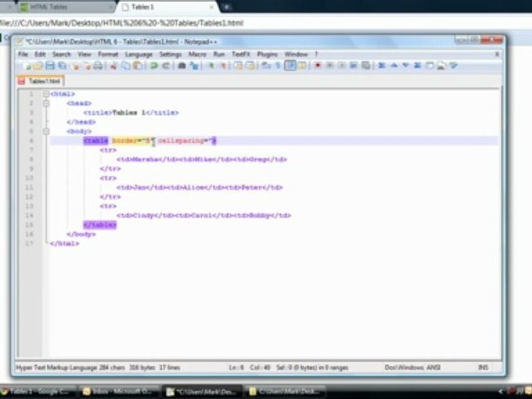The image size is (532, 399).
Task: Toggle INS mode in status bar
Action: (483, 367)
